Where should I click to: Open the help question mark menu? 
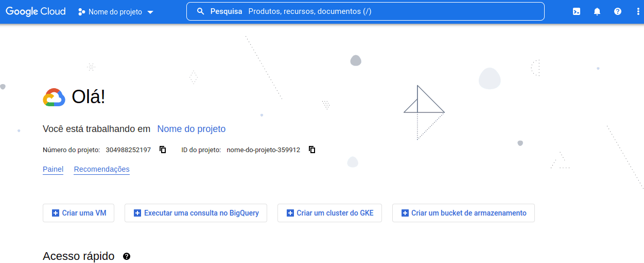618,11
